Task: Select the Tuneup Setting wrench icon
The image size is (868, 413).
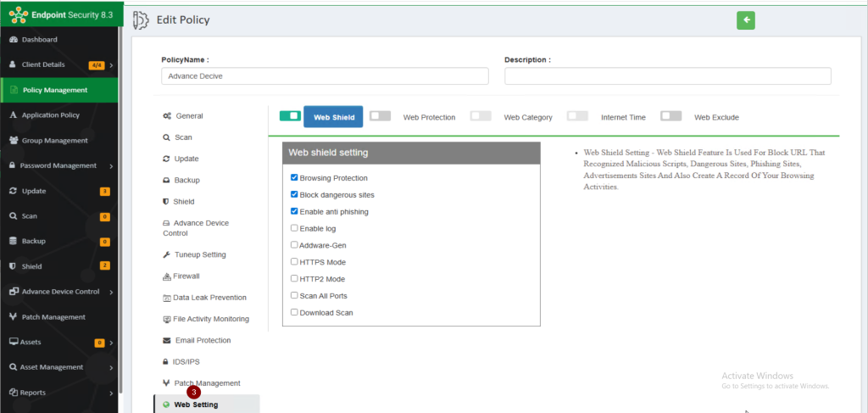Action: tap(167, 254)
